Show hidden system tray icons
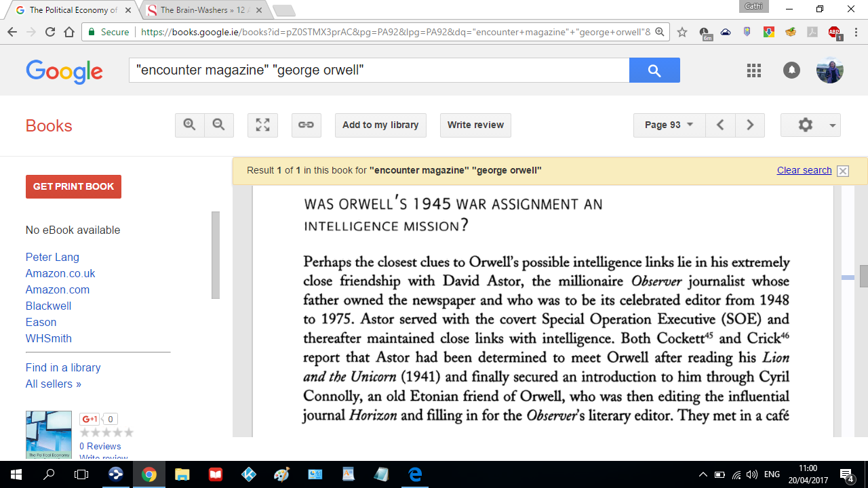This screenshot has width=868, height=488. (703, 474)
